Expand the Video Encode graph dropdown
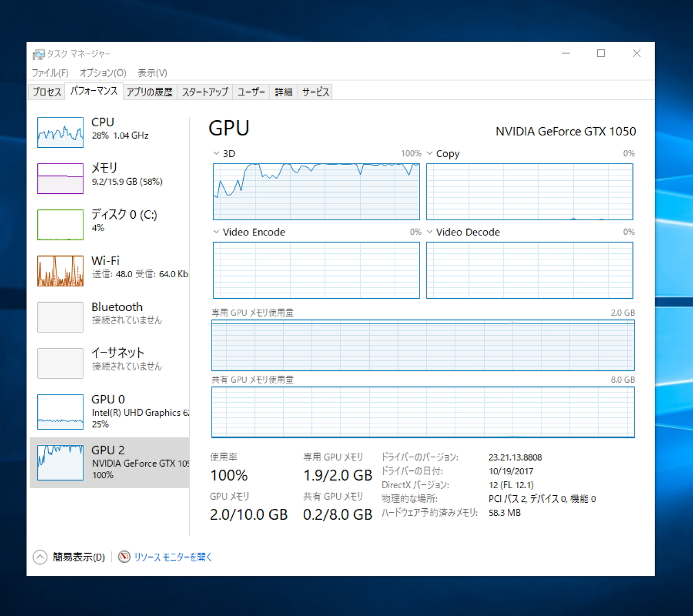Viewport: 693px width, 616px height. point(215,232)
